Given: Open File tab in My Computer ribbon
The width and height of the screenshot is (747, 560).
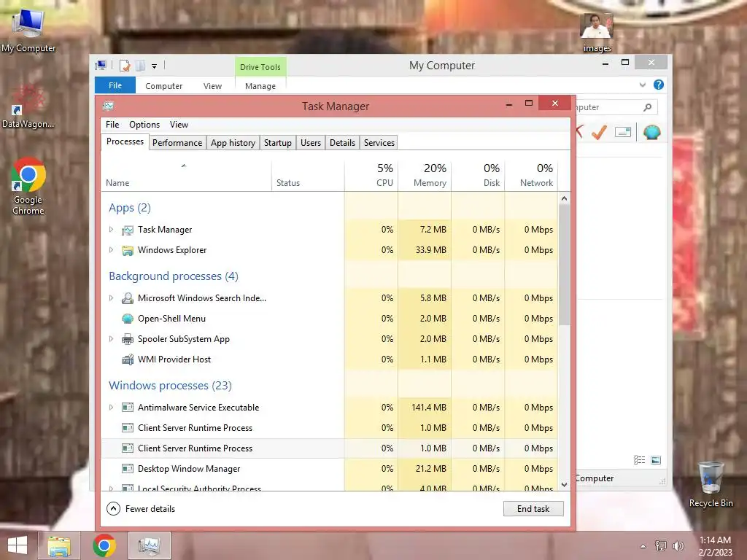Looking at the screenshot, I should (x=115, y=85).
